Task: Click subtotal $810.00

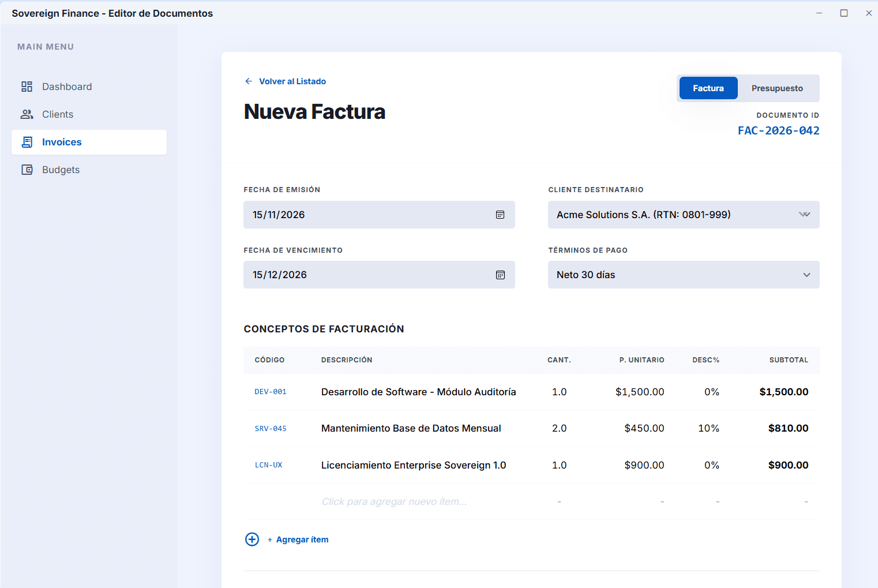Action: click(788, 428)
